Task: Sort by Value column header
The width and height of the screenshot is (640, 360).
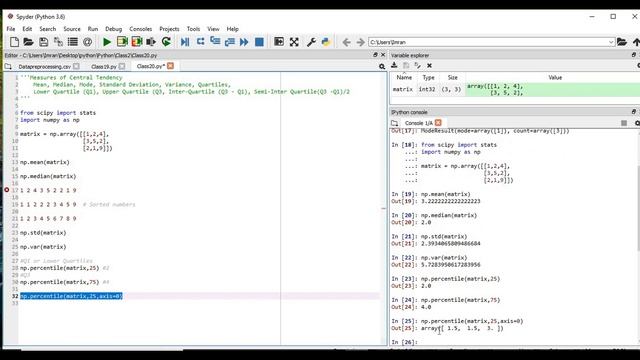Action: pos(555,77)
